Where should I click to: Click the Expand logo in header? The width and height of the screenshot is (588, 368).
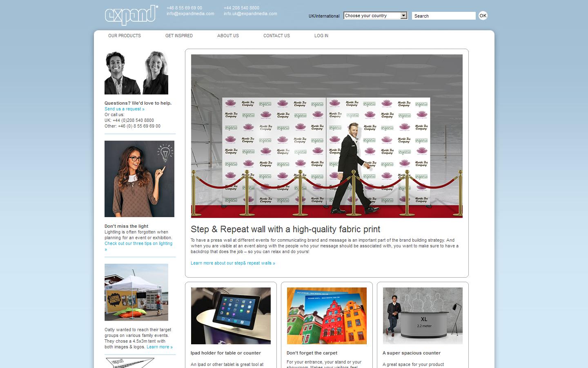[131, 15]
